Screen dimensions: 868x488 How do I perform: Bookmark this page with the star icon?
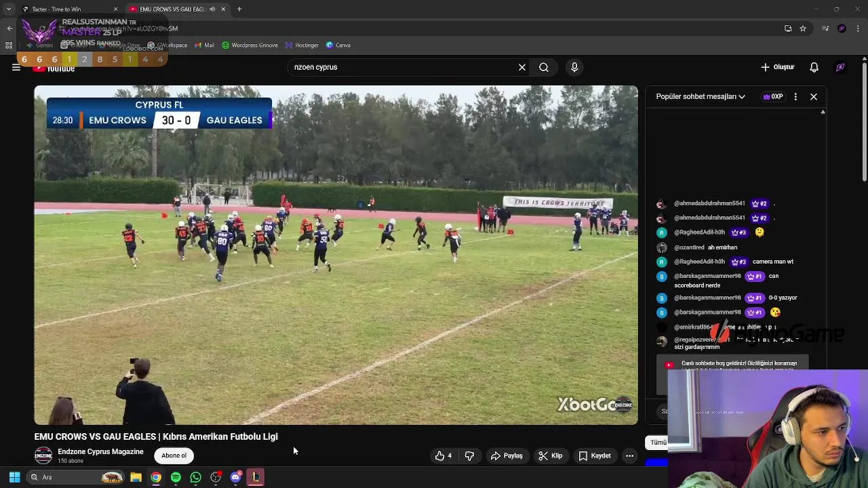coord(803,28)
